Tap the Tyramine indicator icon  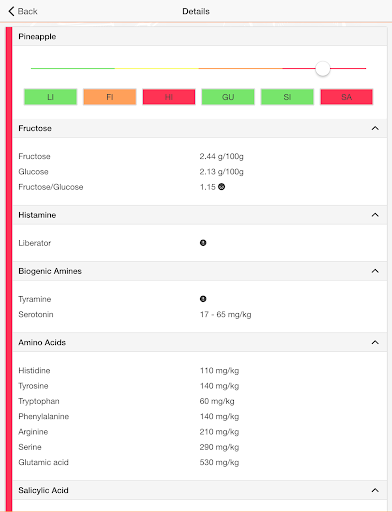[x=203, y=299]
